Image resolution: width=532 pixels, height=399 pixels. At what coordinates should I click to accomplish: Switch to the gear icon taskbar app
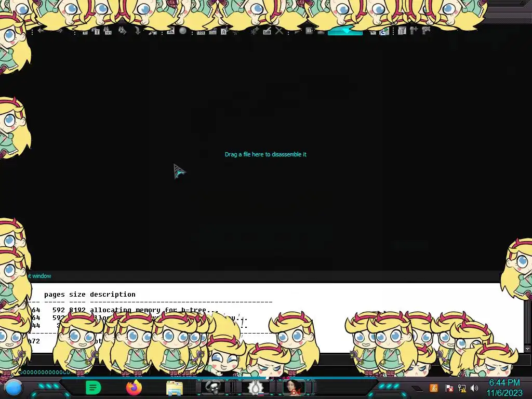(255, 387)
